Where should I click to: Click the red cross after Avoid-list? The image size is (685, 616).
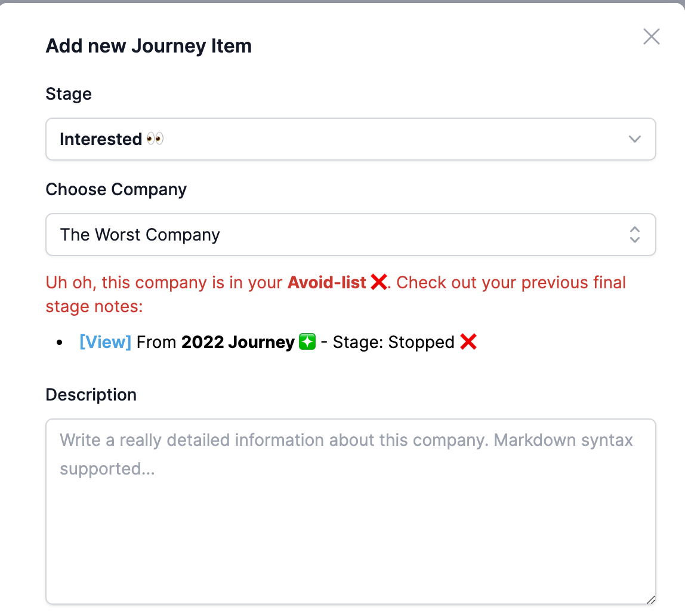[x=378, y=282]
